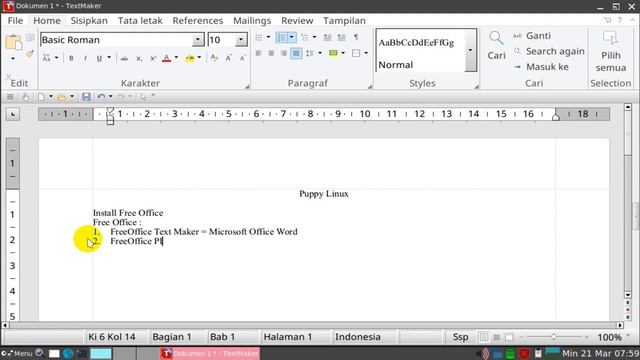Screen dimensions: 640x360
Task: Click the Undo arrow icon
Action: click(x=101, y=97)
